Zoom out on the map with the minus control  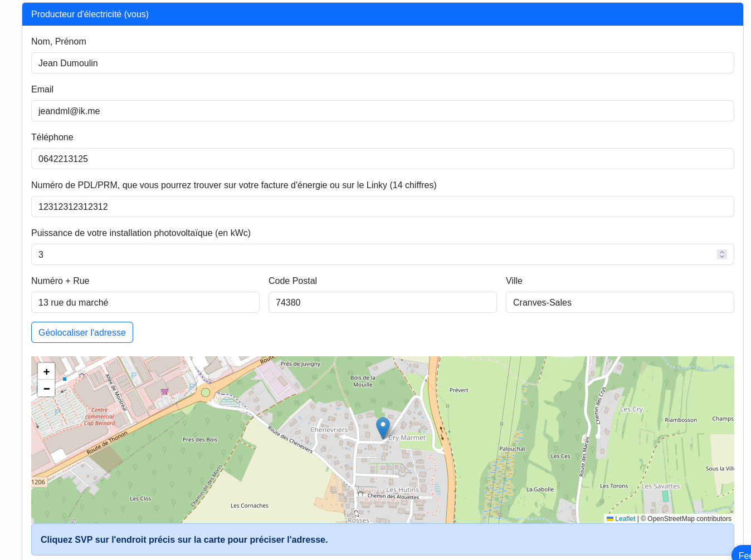tap(46, 389)
